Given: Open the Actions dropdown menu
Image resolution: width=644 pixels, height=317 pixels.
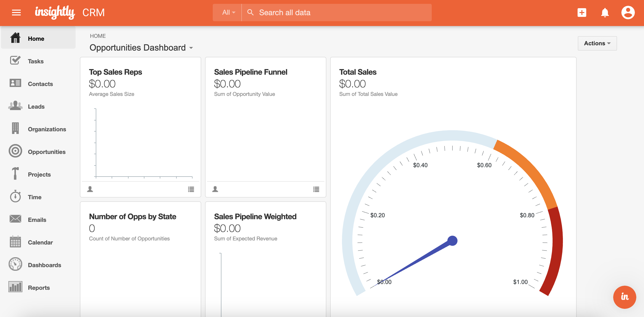Looking at the screenshot, I should point(597,43).
